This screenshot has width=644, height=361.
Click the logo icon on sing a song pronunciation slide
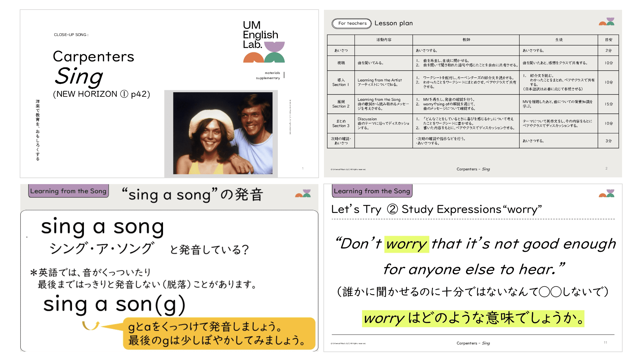(x=303, y=193)
